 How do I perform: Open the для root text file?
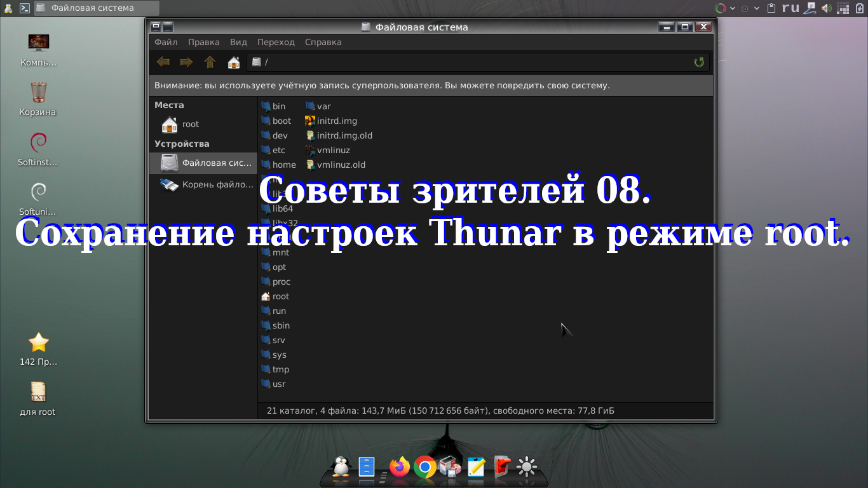38,398
